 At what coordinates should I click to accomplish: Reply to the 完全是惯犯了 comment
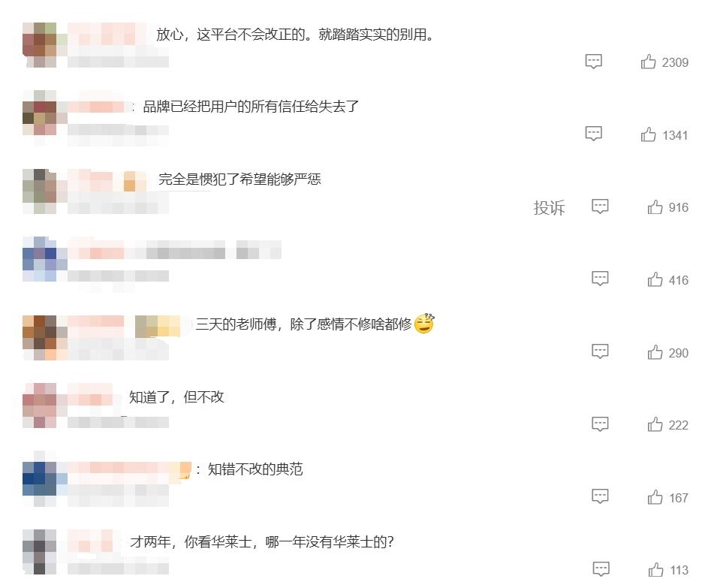(x=600, y=207)
